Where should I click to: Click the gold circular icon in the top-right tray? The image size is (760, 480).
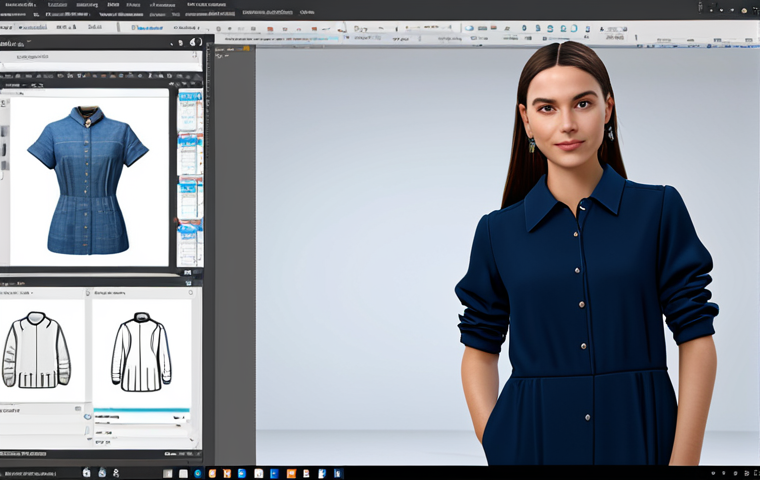pos(744,10)
